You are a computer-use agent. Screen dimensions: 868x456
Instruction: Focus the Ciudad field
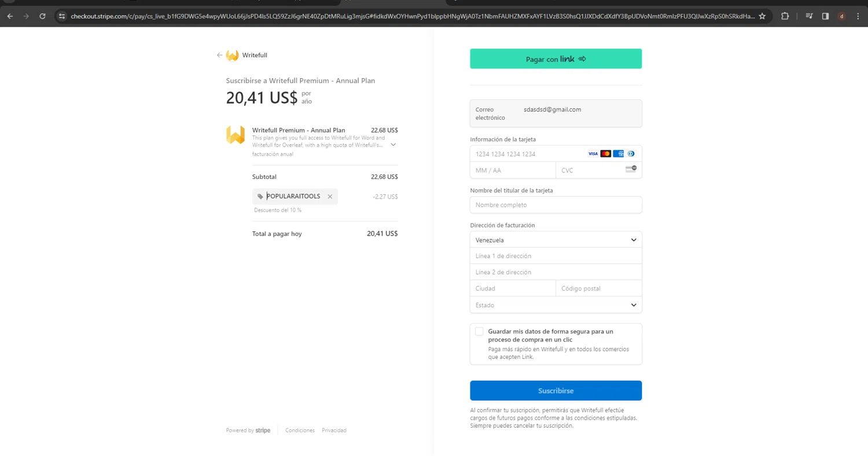point(513,288)
